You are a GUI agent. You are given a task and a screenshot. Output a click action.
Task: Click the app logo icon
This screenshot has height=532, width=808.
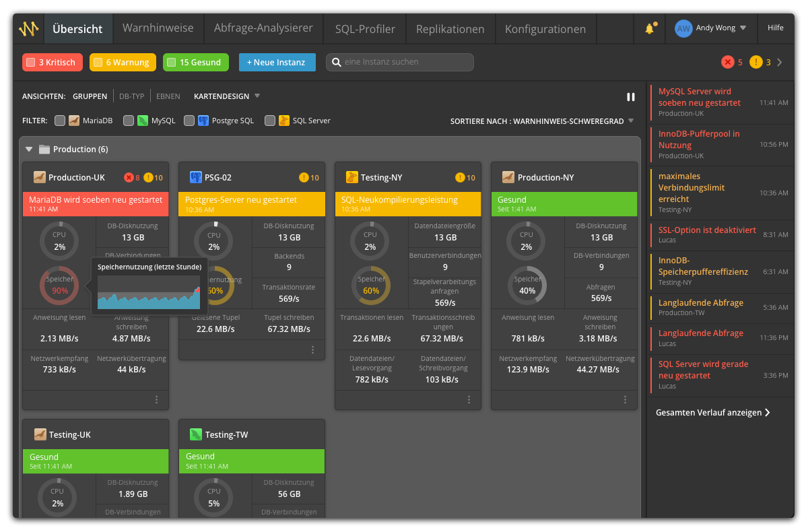click(x=28, y=29)
